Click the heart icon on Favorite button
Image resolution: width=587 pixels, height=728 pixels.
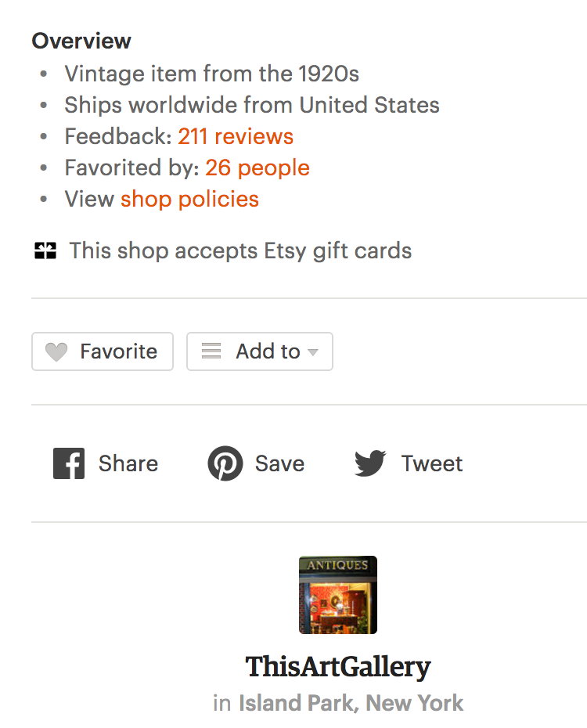click(56, 352)
